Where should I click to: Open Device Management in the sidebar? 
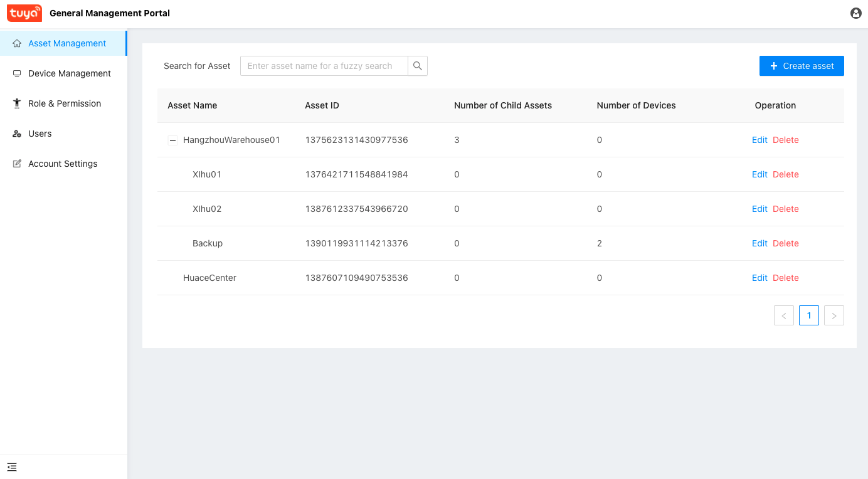(x=69, y=73)
